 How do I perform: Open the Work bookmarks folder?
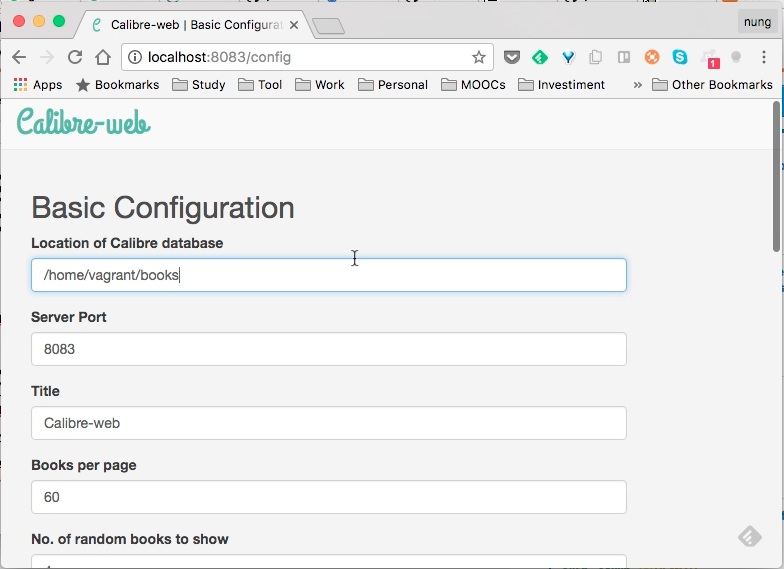click(x=320, y=84)
